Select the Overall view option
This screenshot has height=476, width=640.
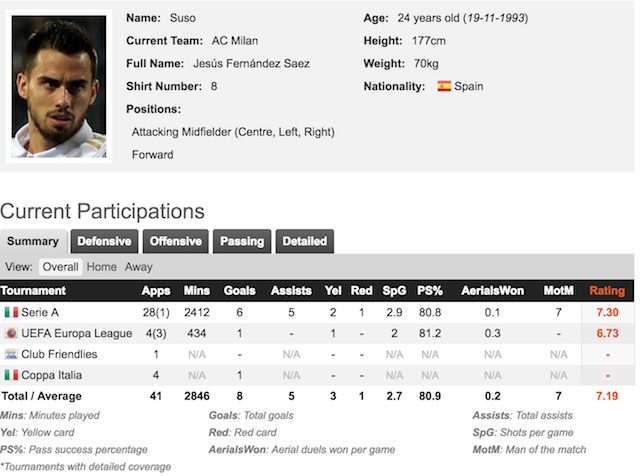click(60, 267)
